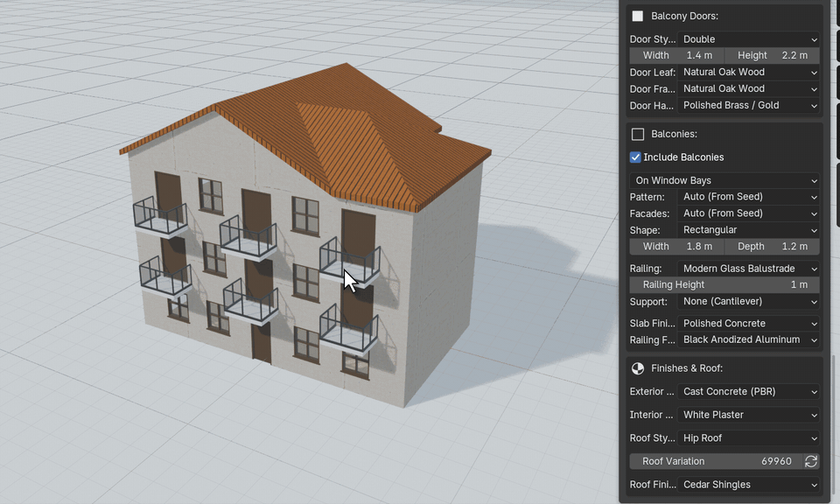Click the Finishes & Roof: heading text
840x504 pixels.
[x=687, y=368]
